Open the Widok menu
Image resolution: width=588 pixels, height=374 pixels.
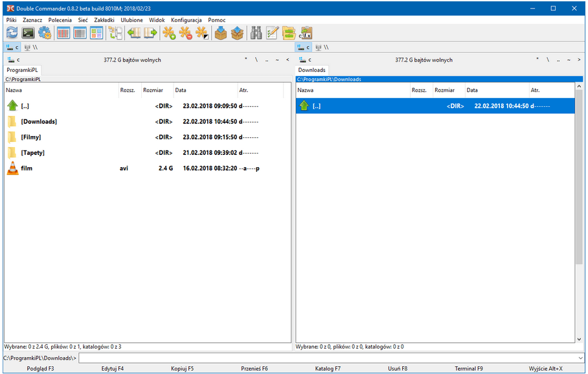(x=157, y=20)
